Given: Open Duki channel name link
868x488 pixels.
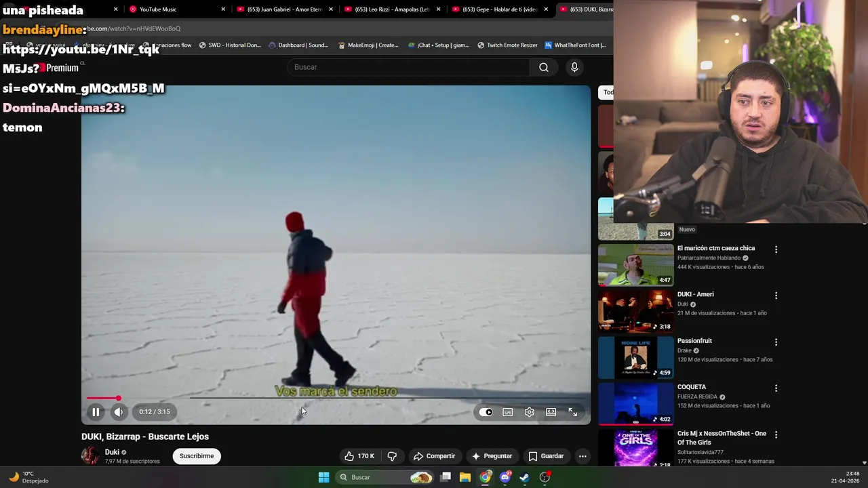Looking at the screenshot, I should click(112, 452).
